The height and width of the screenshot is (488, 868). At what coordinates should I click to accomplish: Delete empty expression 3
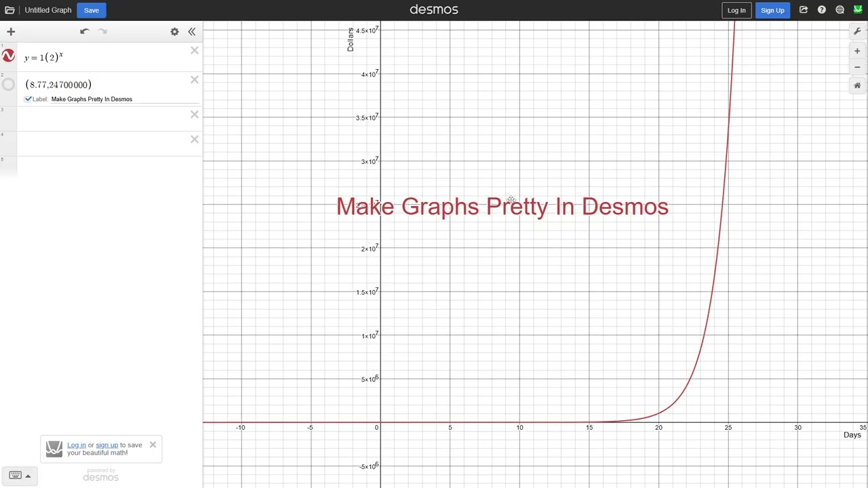pos(195,115)
